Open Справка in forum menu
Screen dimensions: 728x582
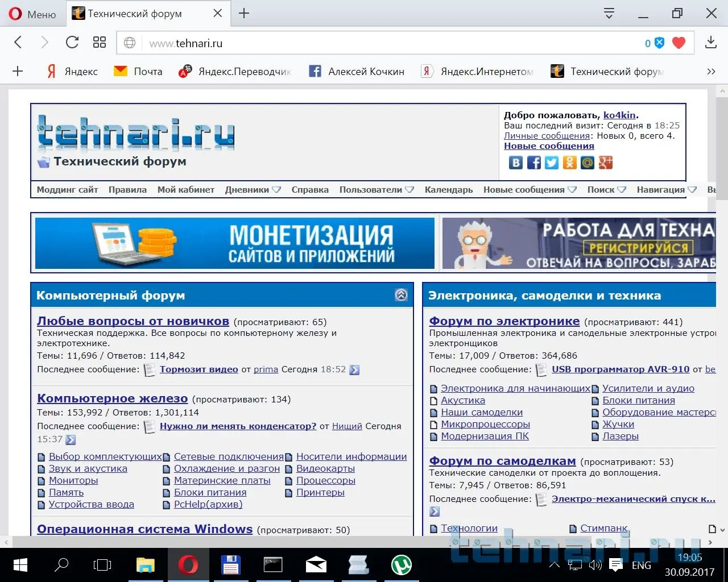click(310, 190)
